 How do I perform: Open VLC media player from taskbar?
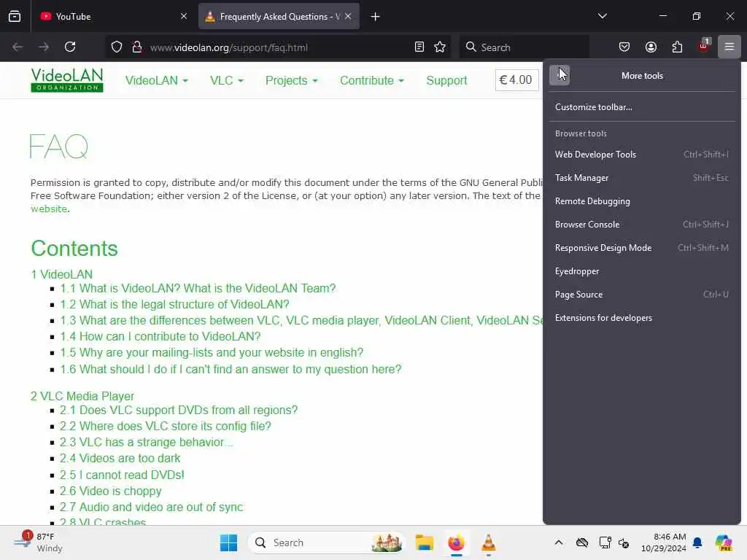click(488, 542)
